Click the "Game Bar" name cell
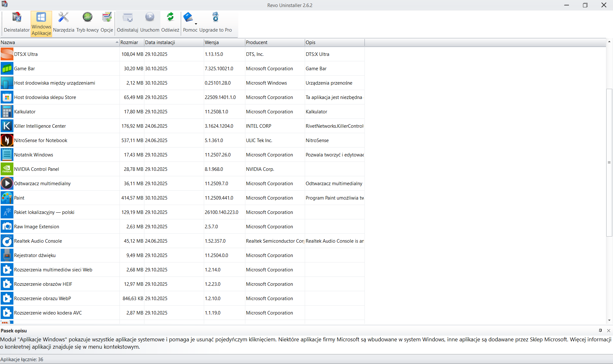613x364 pixels. click(x=25, y=69)
